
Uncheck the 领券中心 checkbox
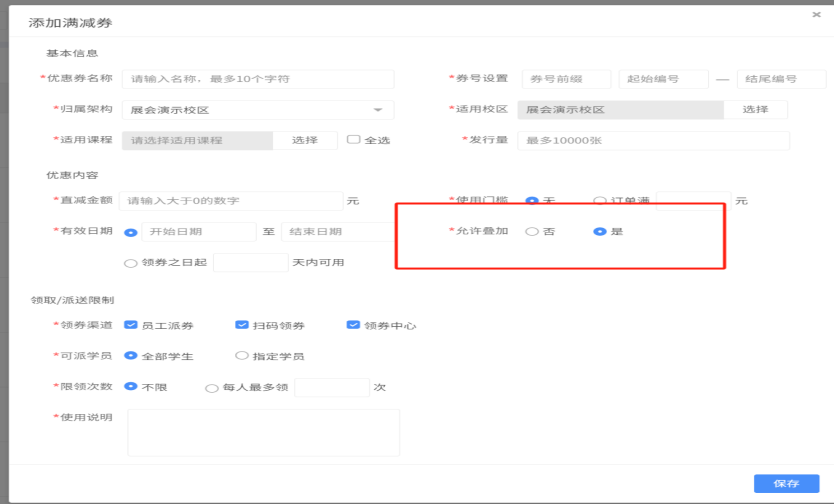(353, 325)
